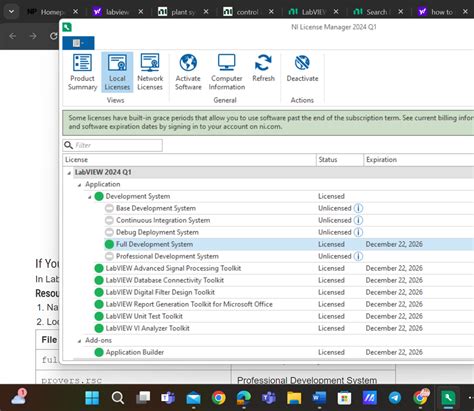Go forward in the browser
Viewport: 474px width, 411px height.
coord(33,36)
